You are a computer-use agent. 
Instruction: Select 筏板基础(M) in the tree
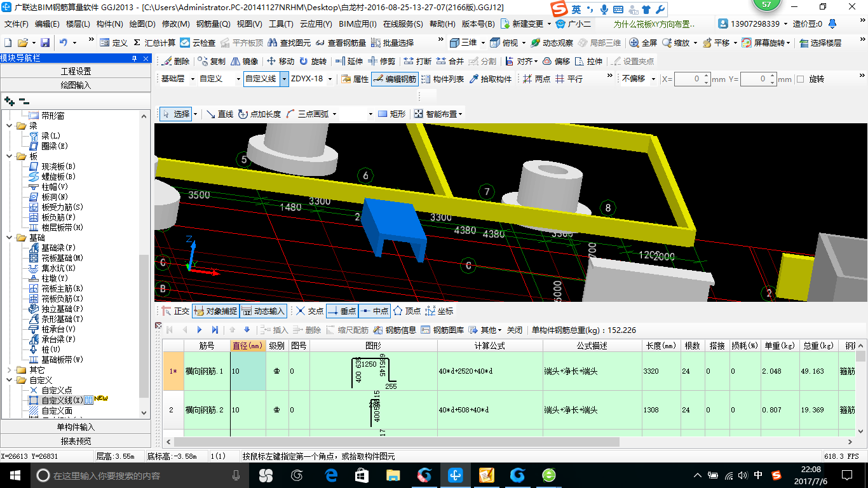tap(62, 258)
